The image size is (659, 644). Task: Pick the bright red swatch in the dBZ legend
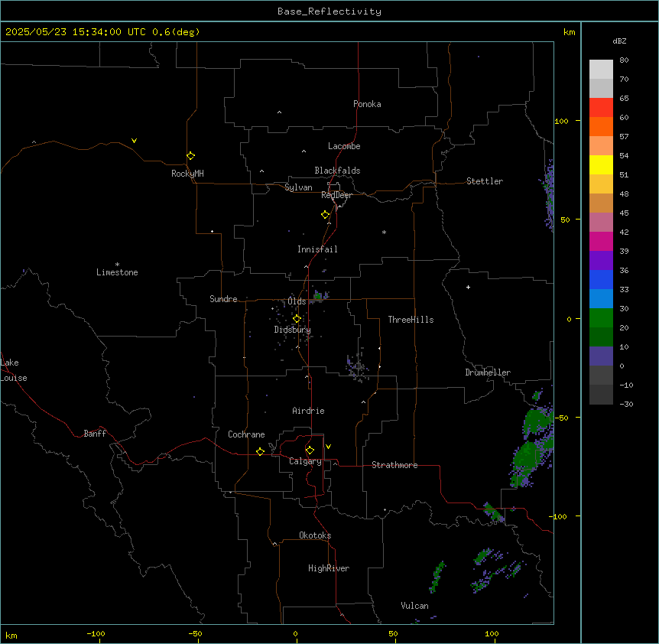pyautogui.click(x=601, y=107)
